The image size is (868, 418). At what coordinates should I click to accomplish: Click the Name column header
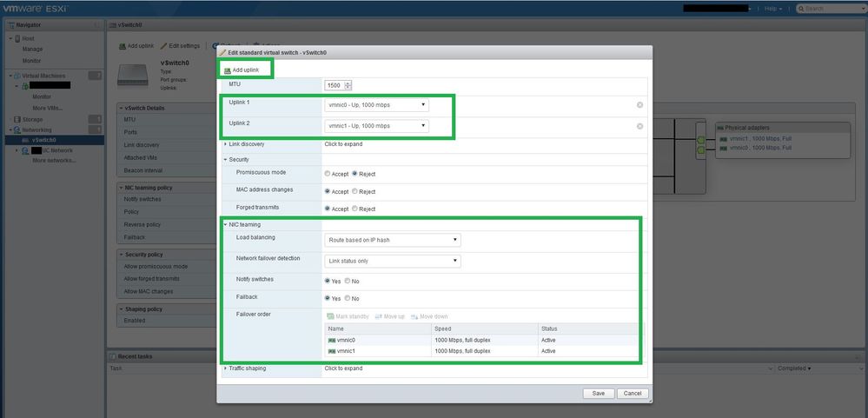click(x=378, y=328)
